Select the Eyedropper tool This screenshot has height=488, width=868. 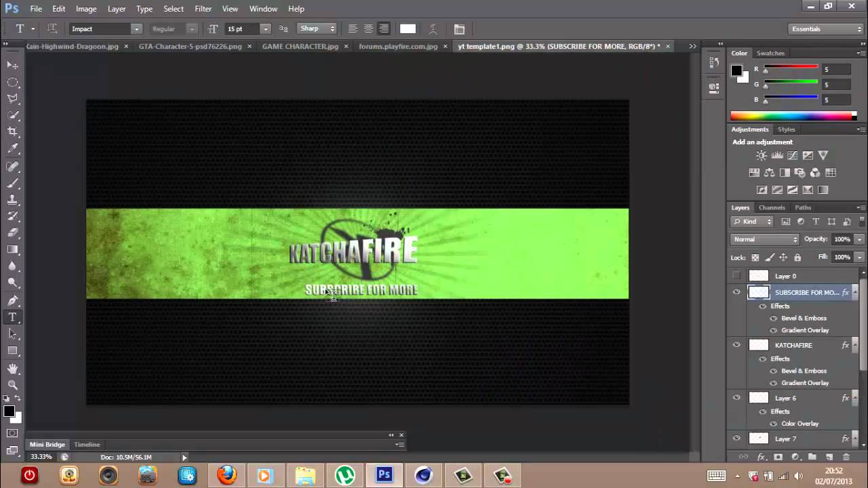12,148
